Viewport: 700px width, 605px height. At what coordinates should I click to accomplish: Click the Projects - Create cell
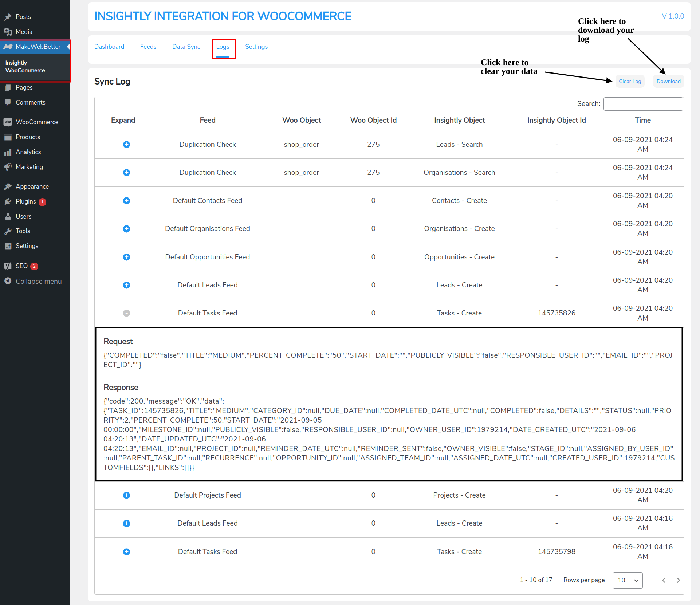459,495
